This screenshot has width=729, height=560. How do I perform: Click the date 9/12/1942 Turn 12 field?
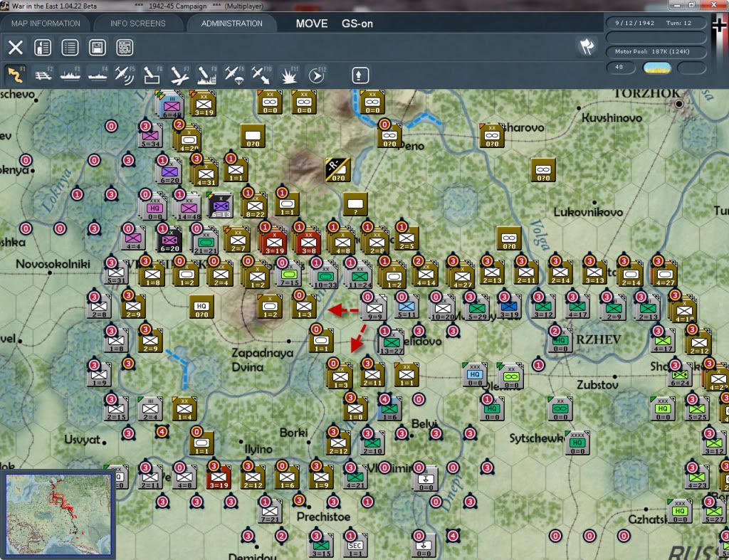pyautogui.click(x=656, y=23)
